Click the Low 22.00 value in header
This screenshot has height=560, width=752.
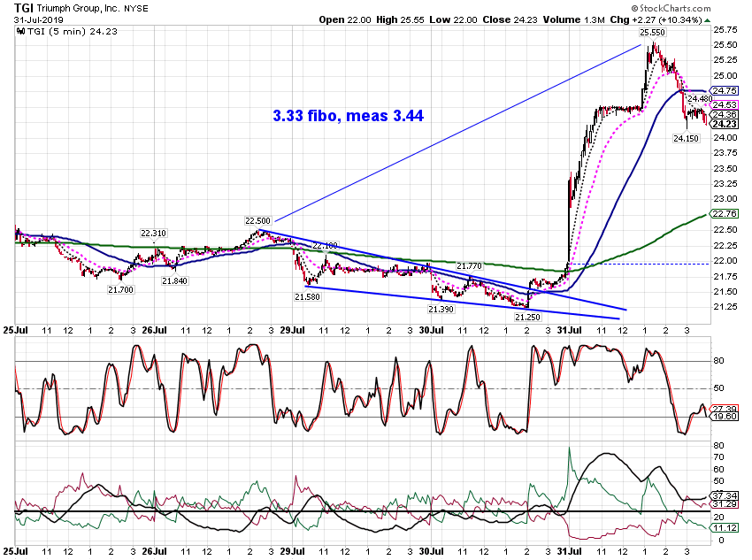click(453, 19)
